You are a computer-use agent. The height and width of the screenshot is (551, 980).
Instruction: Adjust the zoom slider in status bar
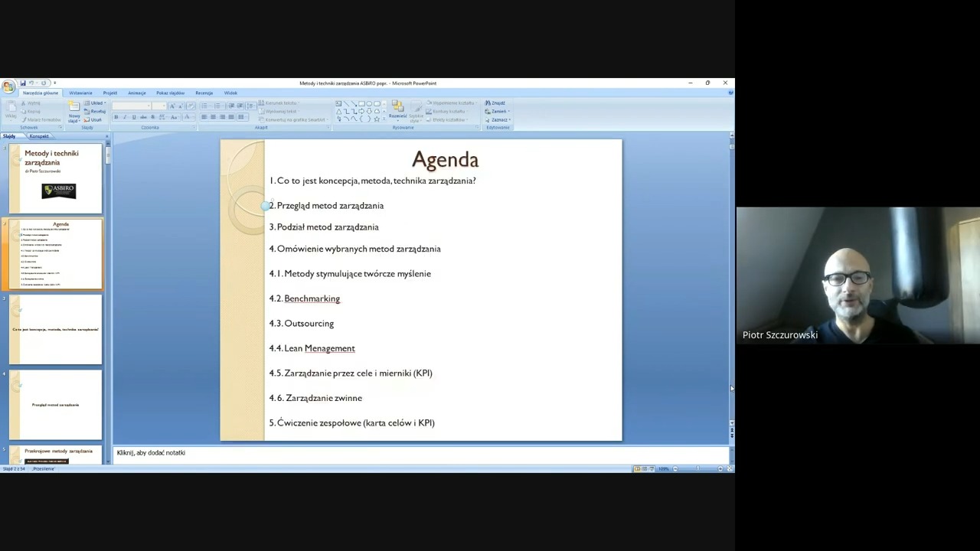[697, 468]
